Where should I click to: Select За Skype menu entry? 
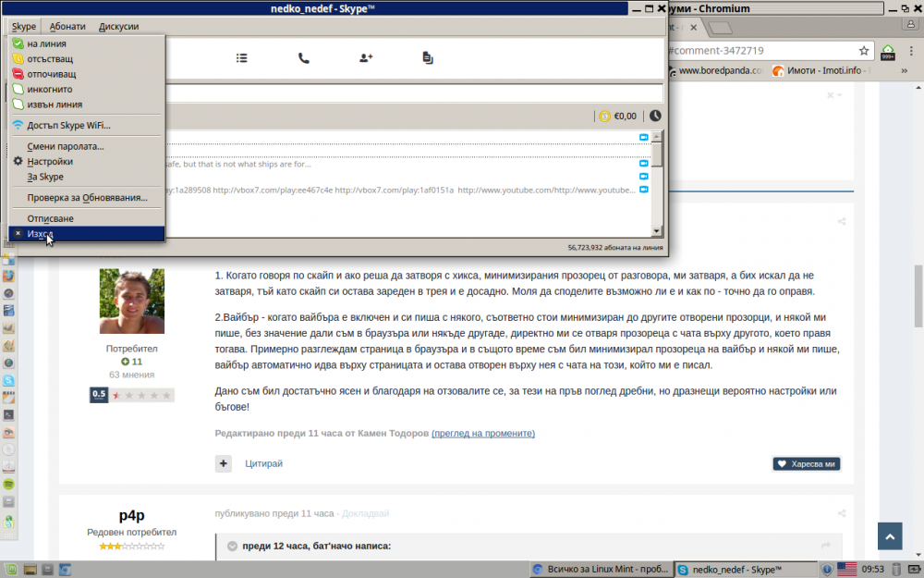(87, 177)
